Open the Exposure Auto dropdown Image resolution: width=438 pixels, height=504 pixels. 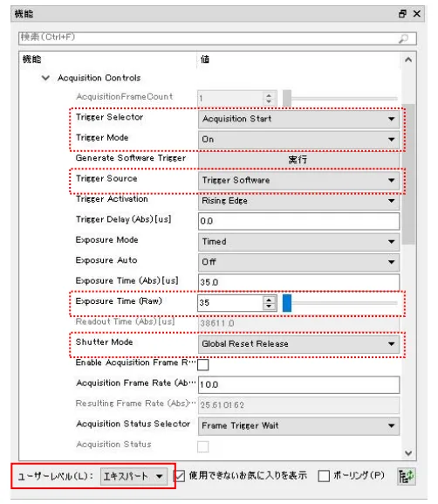pos(298,262)
